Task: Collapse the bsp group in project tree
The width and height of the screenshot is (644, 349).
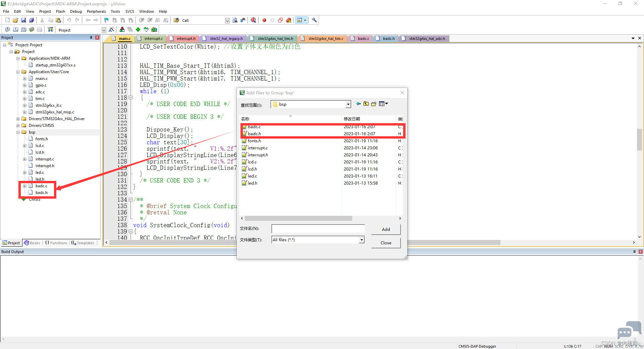Action: pyautogui.click(x=18, y=132)
